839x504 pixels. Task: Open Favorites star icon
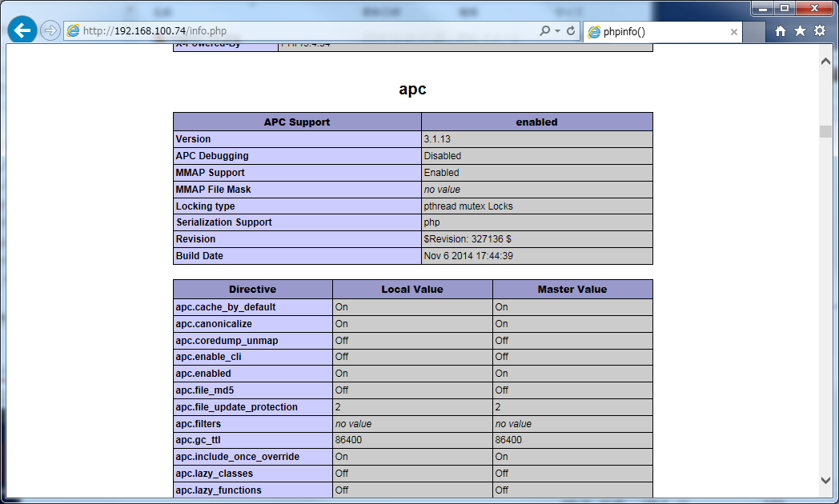pos(800,31)
